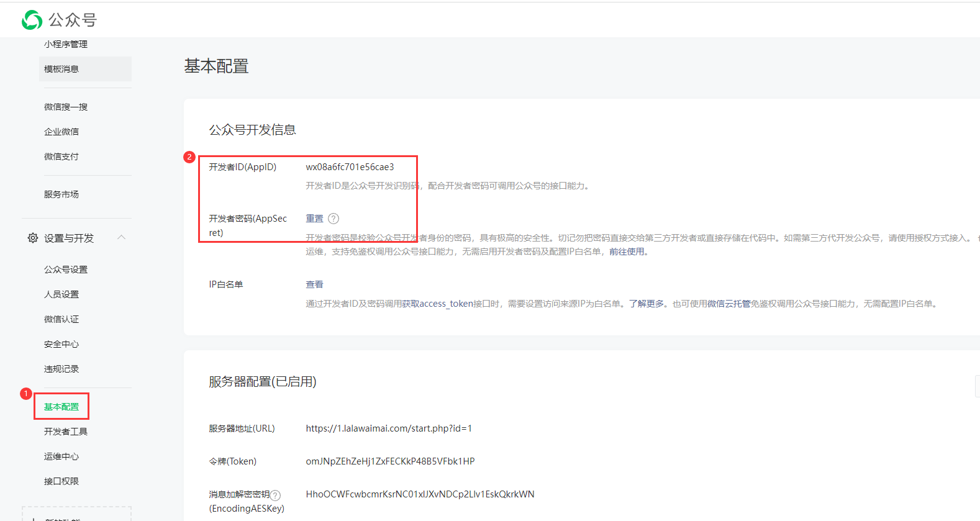Open 服务市场 menu item
The image size is (980, 521).
click(x=61, y=194)
